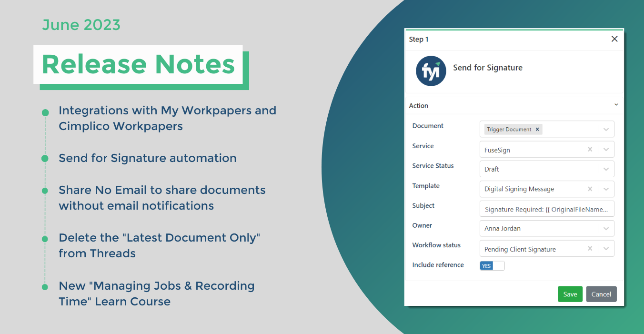Viewport: 644px width, 334px height.
Task: Open the Document dropdown
Action: (607, 129)
